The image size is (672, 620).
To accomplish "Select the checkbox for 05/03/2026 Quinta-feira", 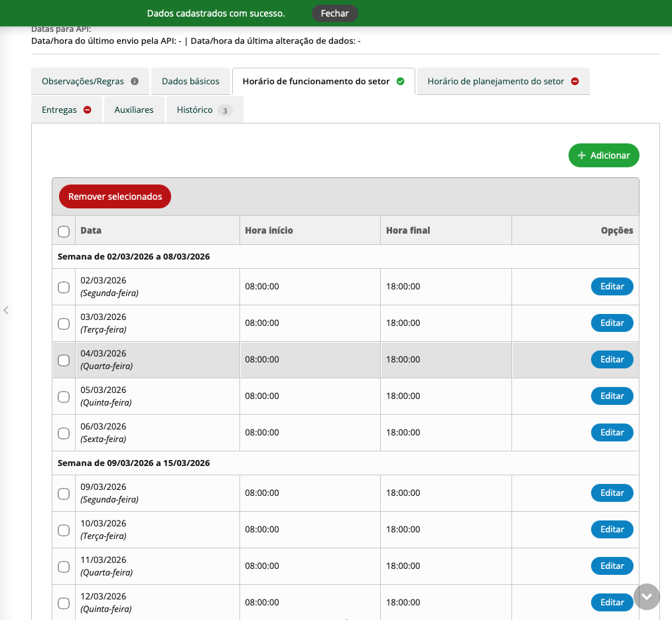I will [x=64, y=396].
